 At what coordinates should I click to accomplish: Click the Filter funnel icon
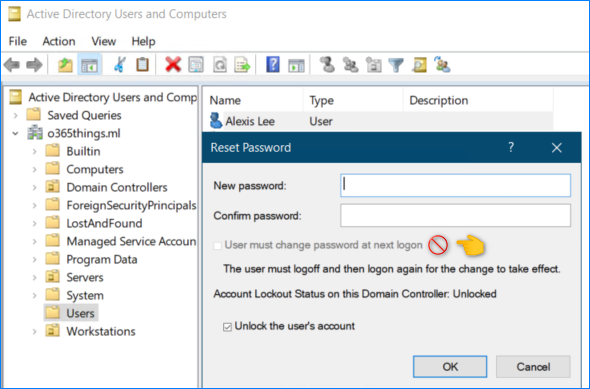[x=396, y=65]
